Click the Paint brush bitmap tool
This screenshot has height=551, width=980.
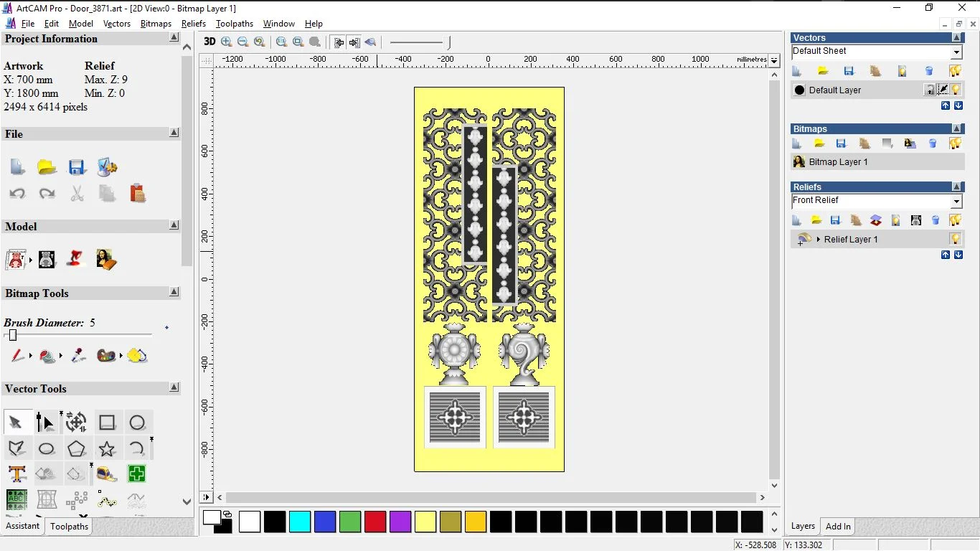coord(17,356)
